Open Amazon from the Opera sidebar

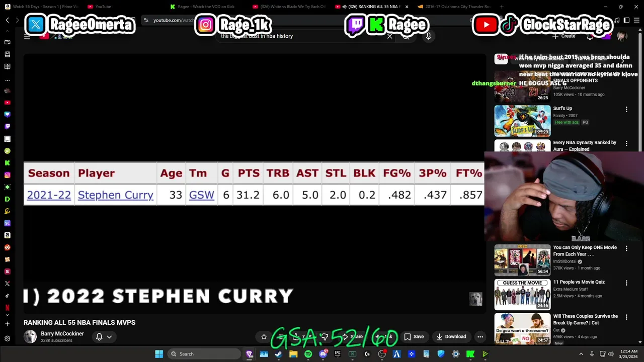[x=7, y=235]
